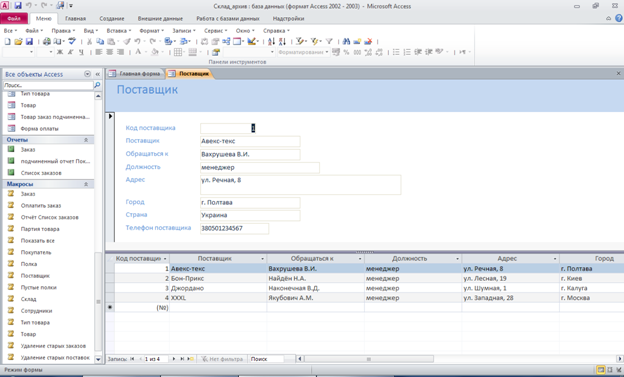Screen dimensions: 624x377
Task: Collapse navigation pane with double chevron
Action: [x=98, y=74]
